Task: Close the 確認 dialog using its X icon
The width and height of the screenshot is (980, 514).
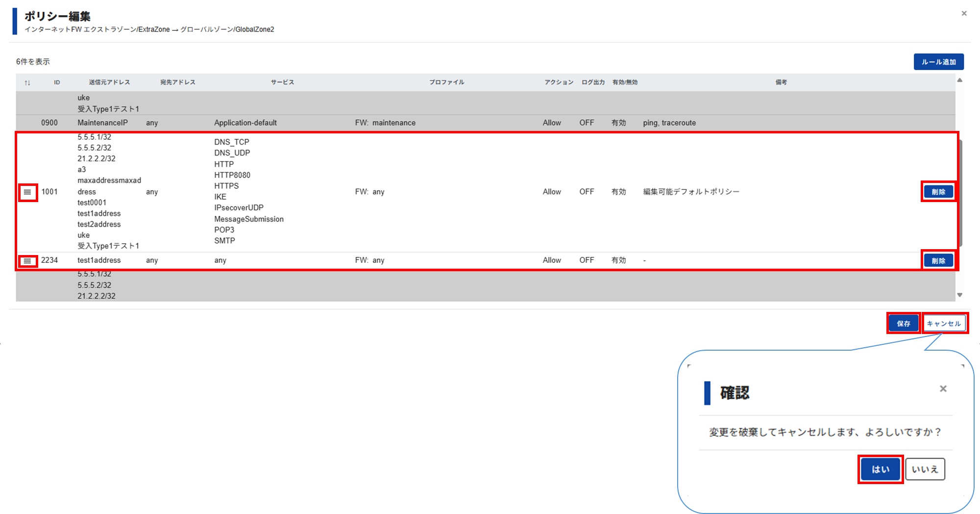Action: pos(943,388)
